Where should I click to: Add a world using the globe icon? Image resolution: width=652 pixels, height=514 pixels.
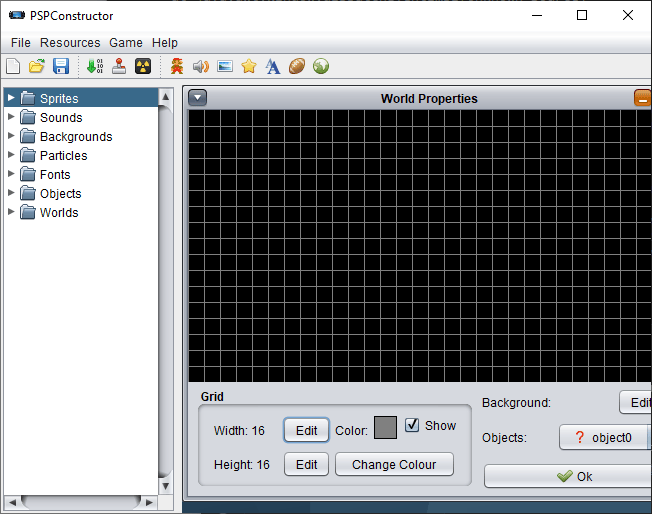321,67
